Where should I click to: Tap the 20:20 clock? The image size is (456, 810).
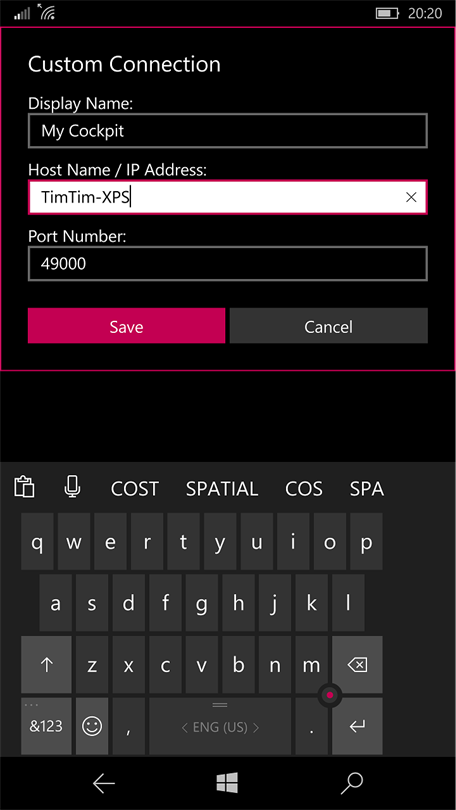click(x=425, y=13)
